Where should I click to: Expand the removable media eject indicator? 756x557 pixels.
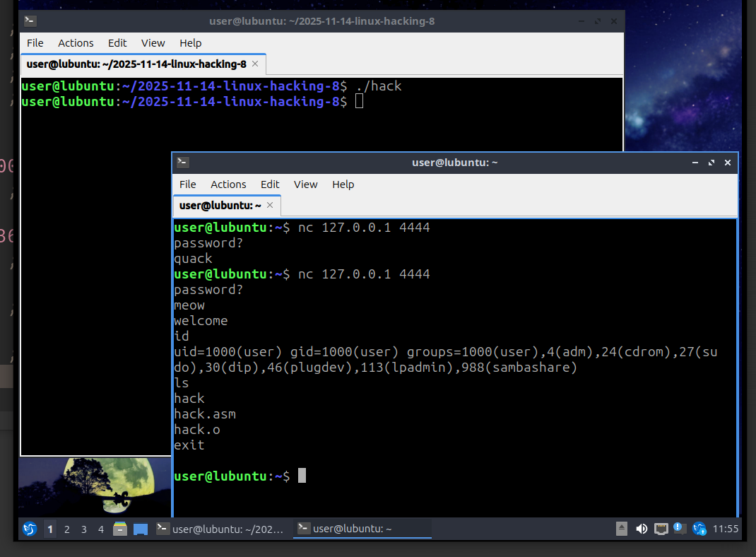click(x=622, y=529)
